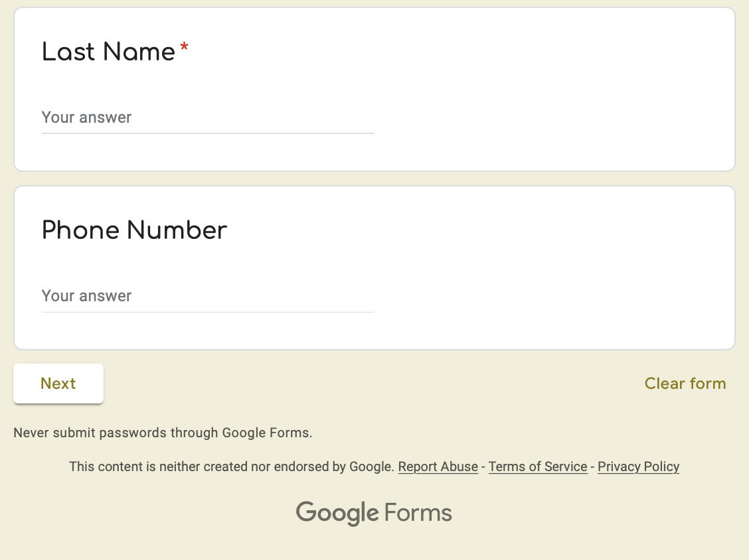Screen dimensions: 749x560
Task: Click the blank area between Next and Clear form
Action: (373, 384)
